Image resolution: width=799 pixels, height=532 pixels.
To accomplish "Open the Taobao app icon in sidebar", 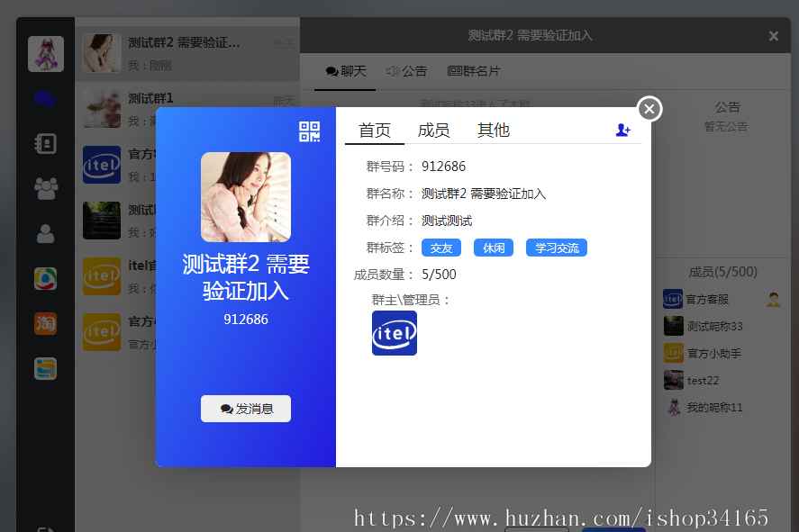I will (45, 323).
